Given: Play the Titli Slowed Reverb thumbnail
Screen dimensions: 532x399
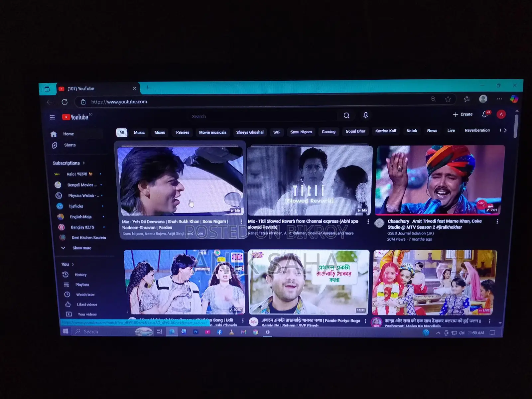Looking at the screenshot, I should [310, 181].
